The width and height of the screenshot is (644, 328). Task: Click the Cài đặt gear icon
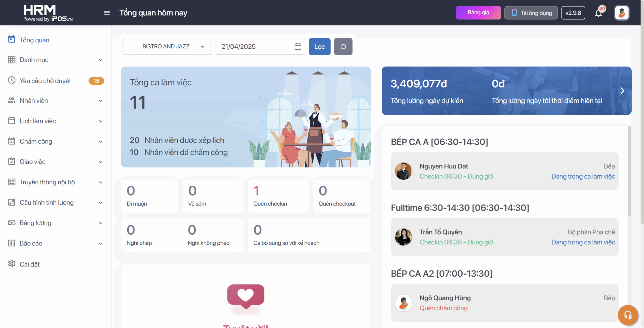[x=12, y=264]
